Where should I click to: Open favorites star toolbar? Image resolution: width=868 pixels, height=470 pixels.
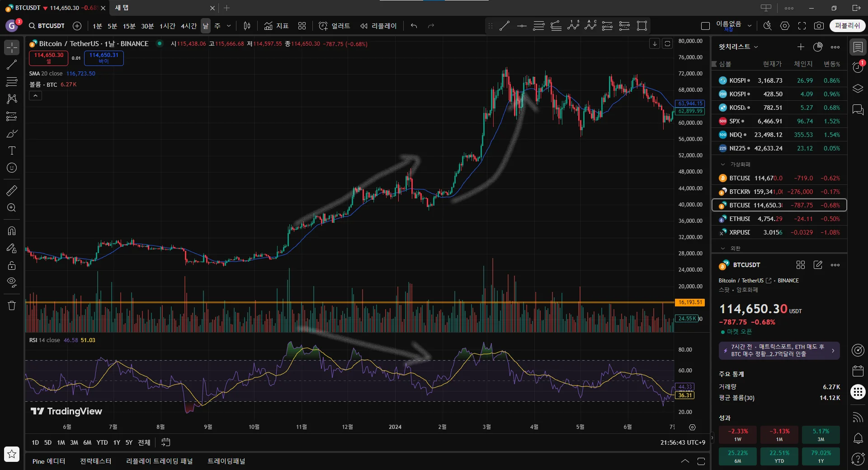[12, 454]
